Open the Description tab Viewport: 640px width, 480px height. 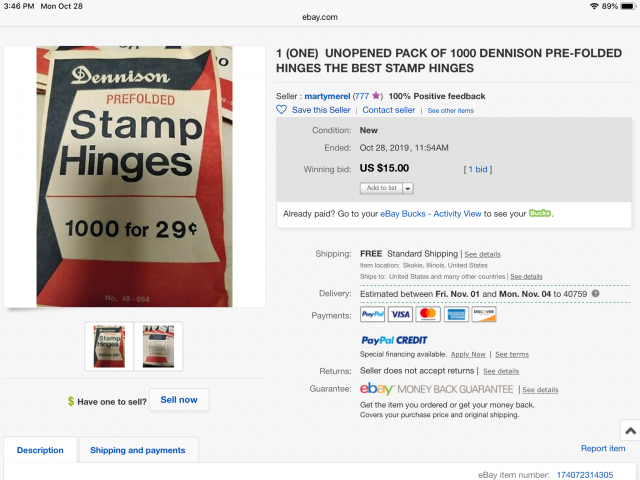pyautogui.click(x=40, y=450)
